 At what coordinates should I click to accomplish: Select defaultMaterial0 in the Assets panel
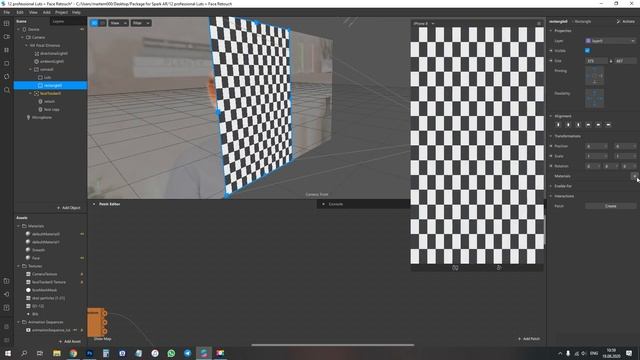(46, 234)
